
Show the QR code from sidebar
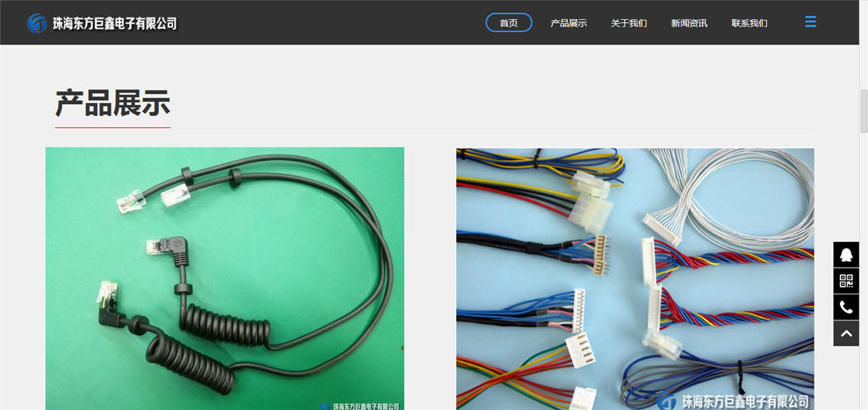846,281
